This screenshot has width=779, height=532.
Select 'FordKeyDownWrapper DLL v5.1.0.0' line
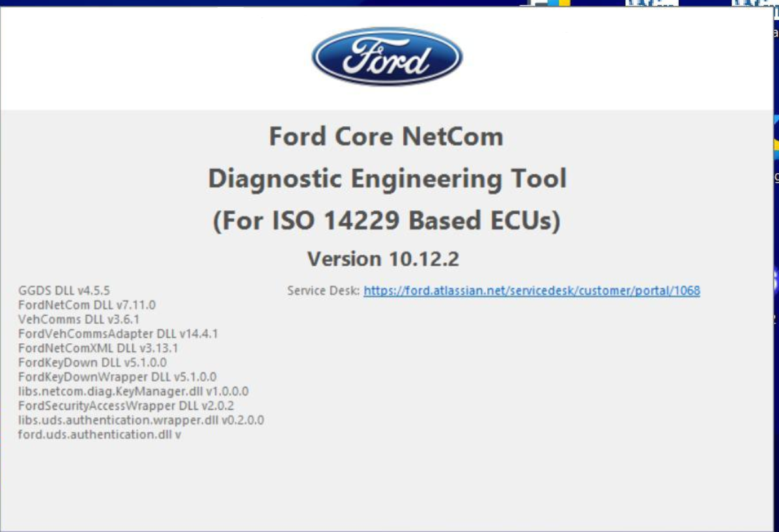point(117,377)
